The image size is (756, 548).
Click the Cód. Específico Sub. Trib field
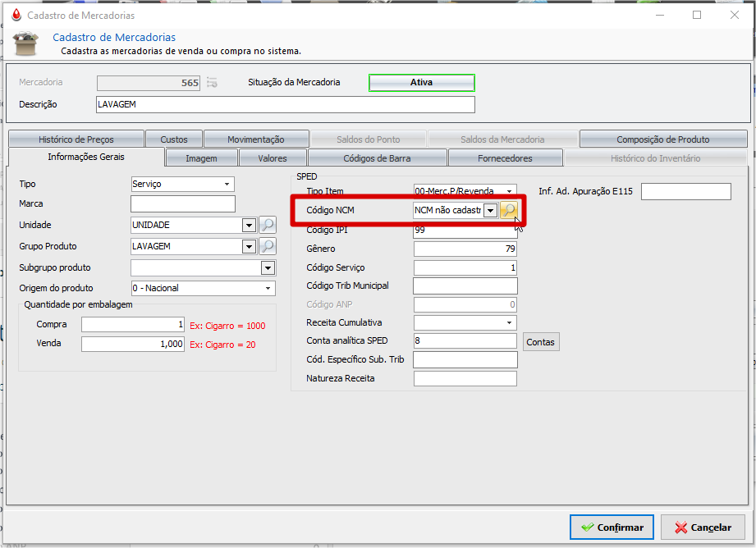pyautogui.click(x=465, y=359)
